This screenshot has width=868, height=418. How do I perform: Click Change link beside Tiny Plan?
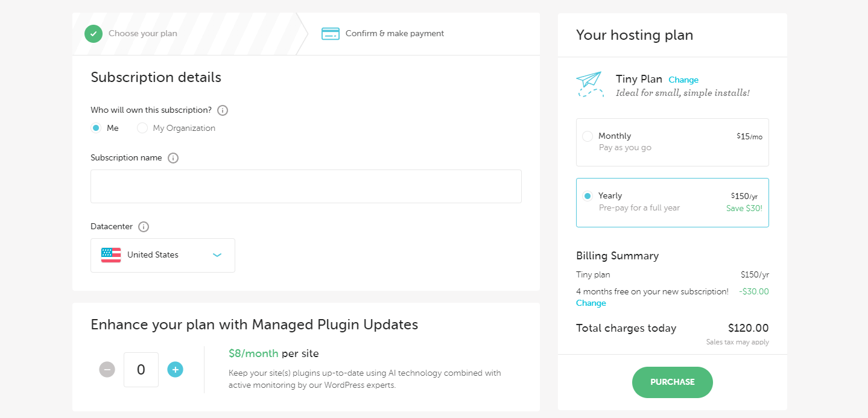tap(683, 80)
